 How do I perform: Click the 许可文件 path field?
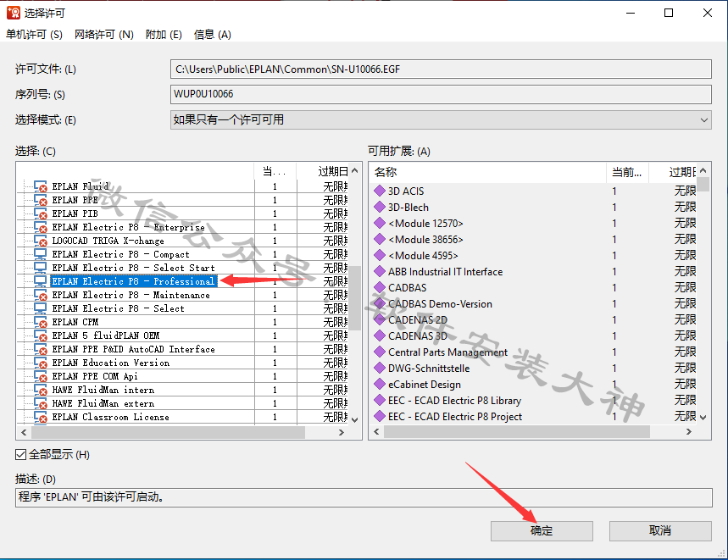pos(441,69)
